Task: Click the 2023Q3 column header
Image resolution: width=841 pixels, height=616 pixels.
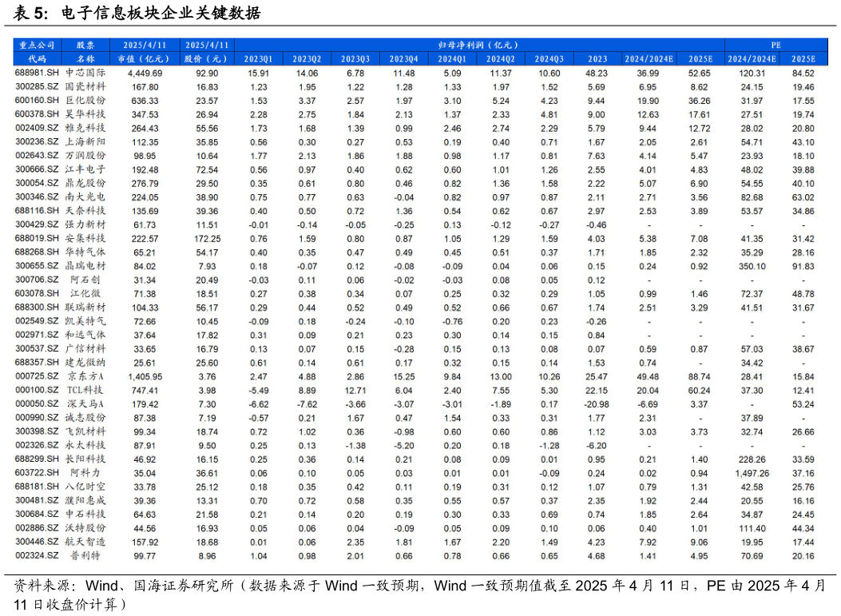Action: pos(355,59)
